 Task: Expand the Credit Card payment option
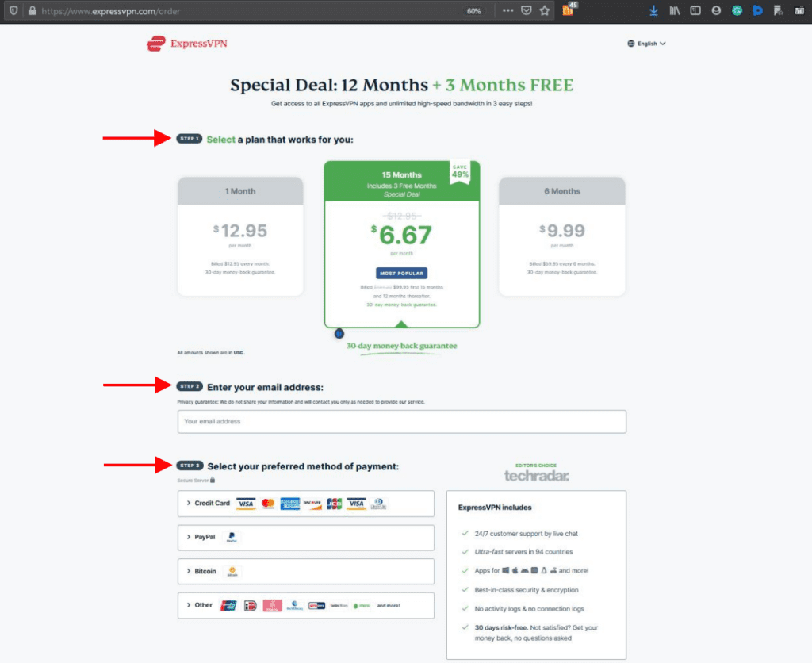point(305,504)
